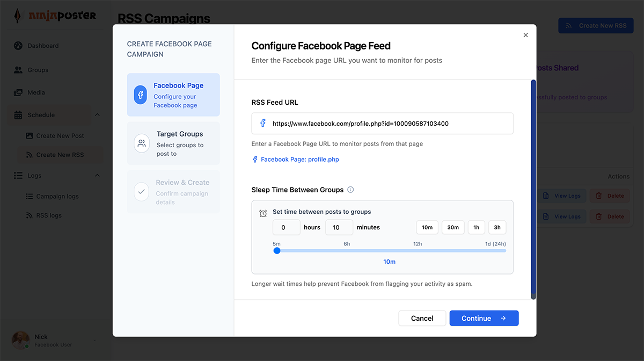Cancel the campaign creation

tap(422, 318)
